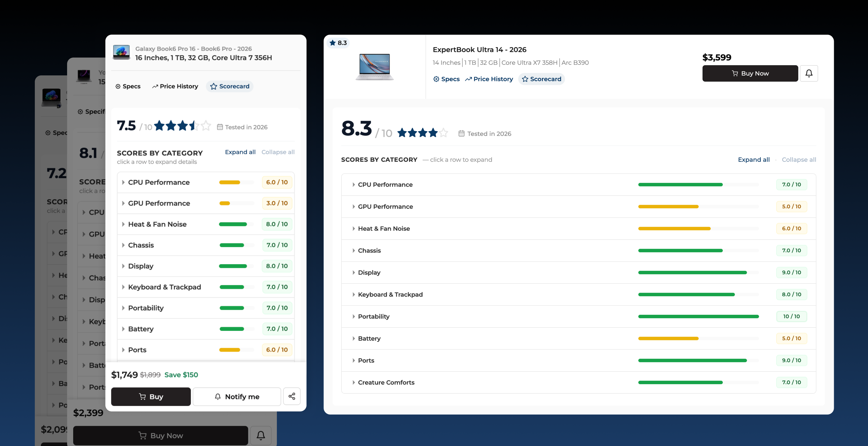Expand Heat & Fan Noise in ExpertBook scorecard
The height and width of the screenshot is (446, 868).
579,229
